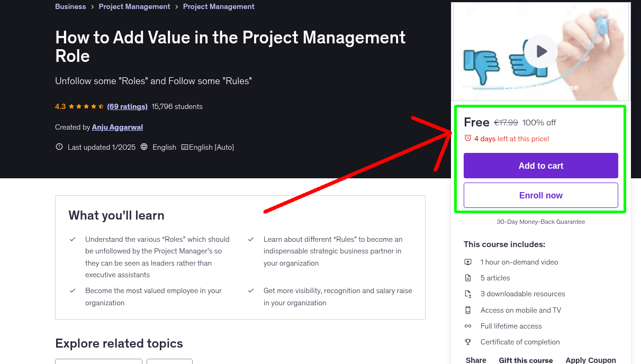Image resolution: width=641 pixels, height=364 pixels.
Task: Click the globe icon next to English
Action: pos(143,147)
